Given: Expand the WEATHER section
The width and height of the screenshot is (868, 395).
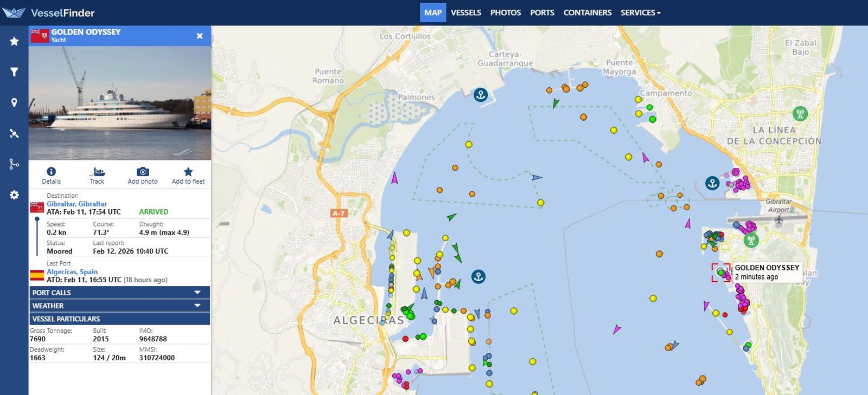Looking at the screenshot, I should coord(119,306).
